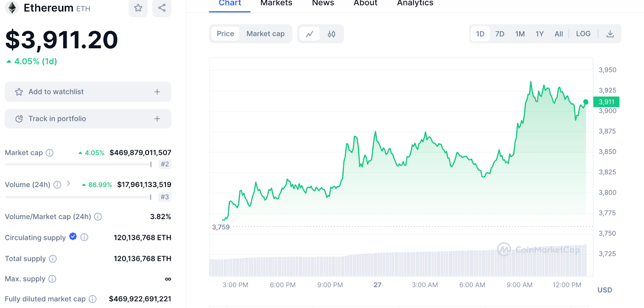644x308 pixels.
Task: Toggle chart to Market cap view
Action: pyautogui.click(x=265, y=34)
